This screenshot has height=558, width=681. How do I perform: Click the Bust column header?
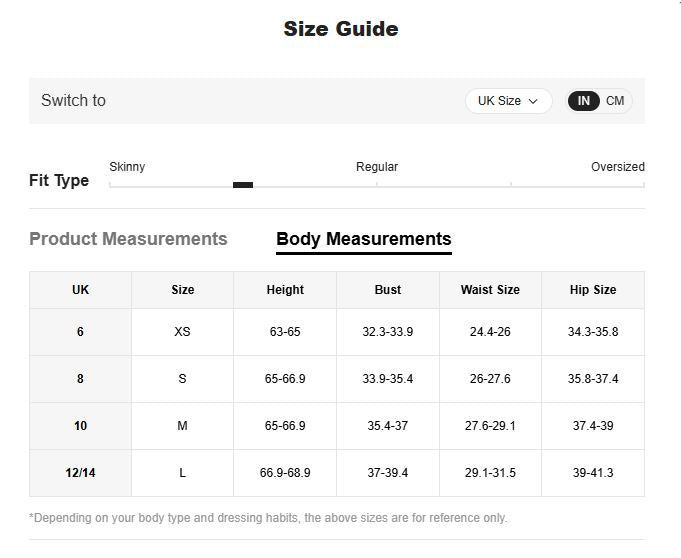388,290
